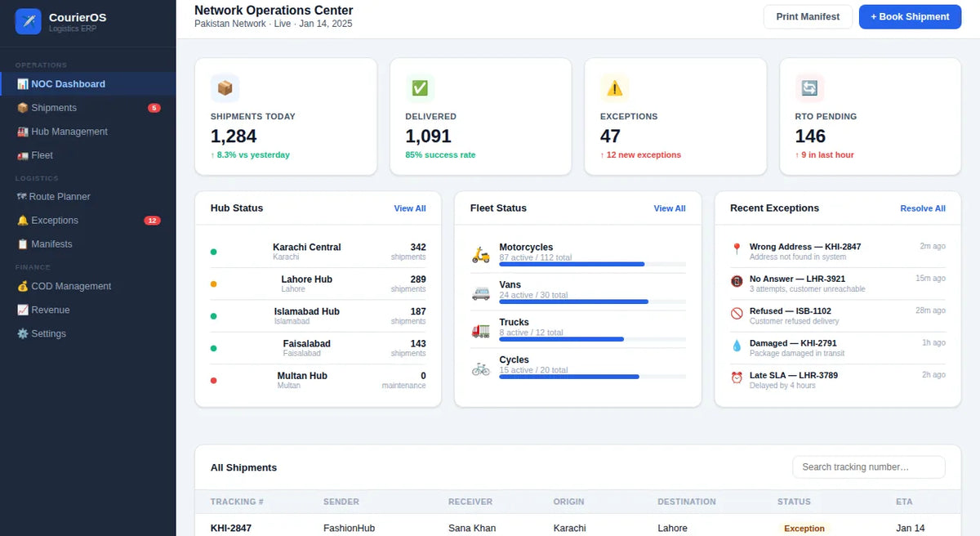Click the Faisalabad hub row name

click(x=307, y=344)
